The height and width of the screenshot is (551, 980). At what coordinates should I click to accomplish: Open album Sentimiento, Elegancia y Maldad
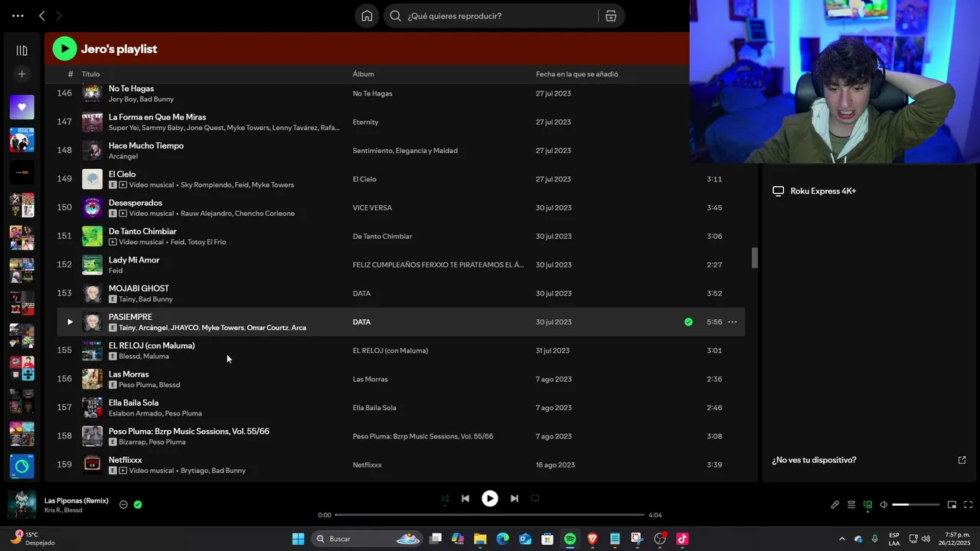pyautogui.click(x=405, y=151)
